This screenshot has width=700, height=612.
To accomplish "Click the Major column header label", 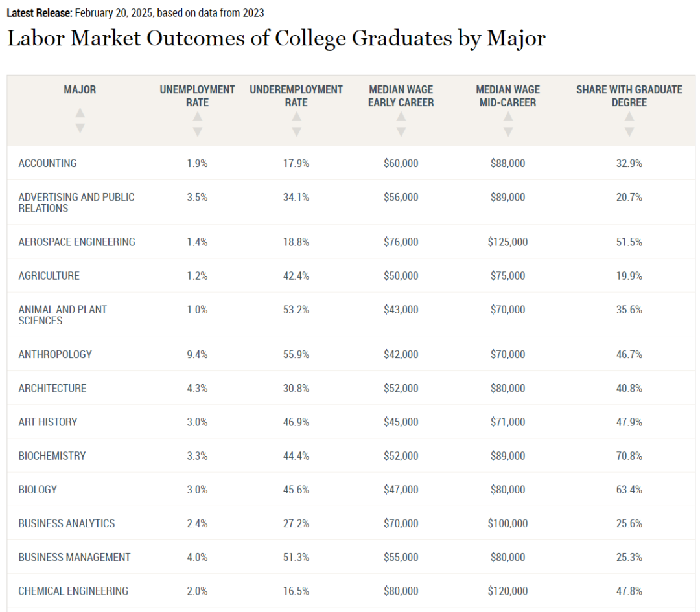I will [80, 89].
